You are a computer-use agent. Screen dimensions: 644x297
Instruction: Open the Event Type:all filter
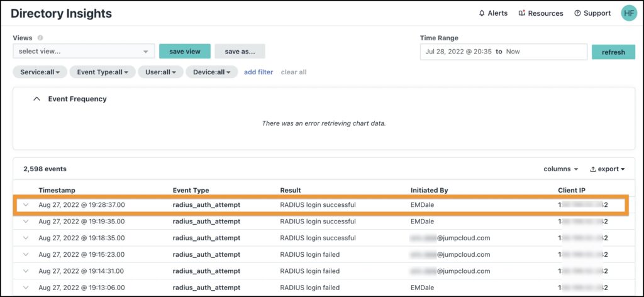(102, 72)
